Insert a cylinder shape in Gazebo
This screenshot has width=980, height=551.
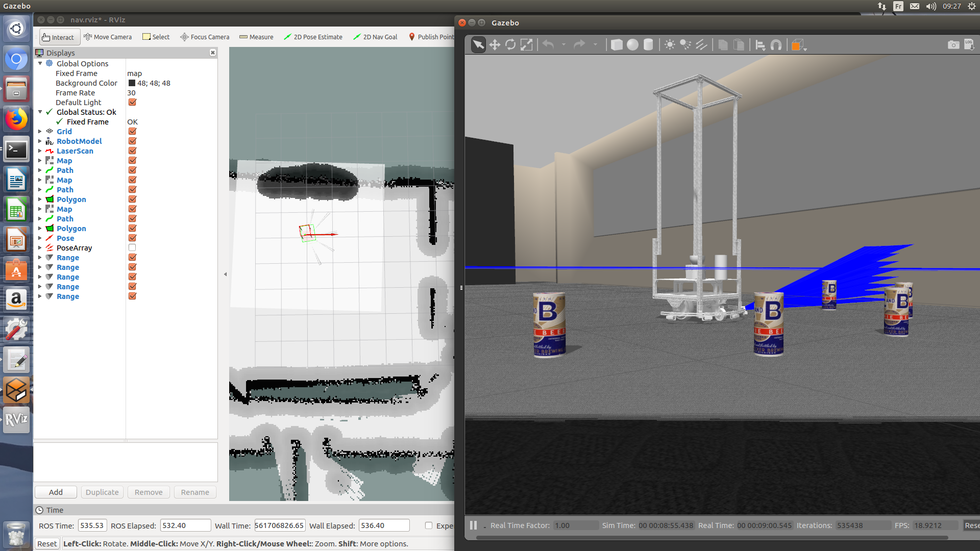pos(648,45)
